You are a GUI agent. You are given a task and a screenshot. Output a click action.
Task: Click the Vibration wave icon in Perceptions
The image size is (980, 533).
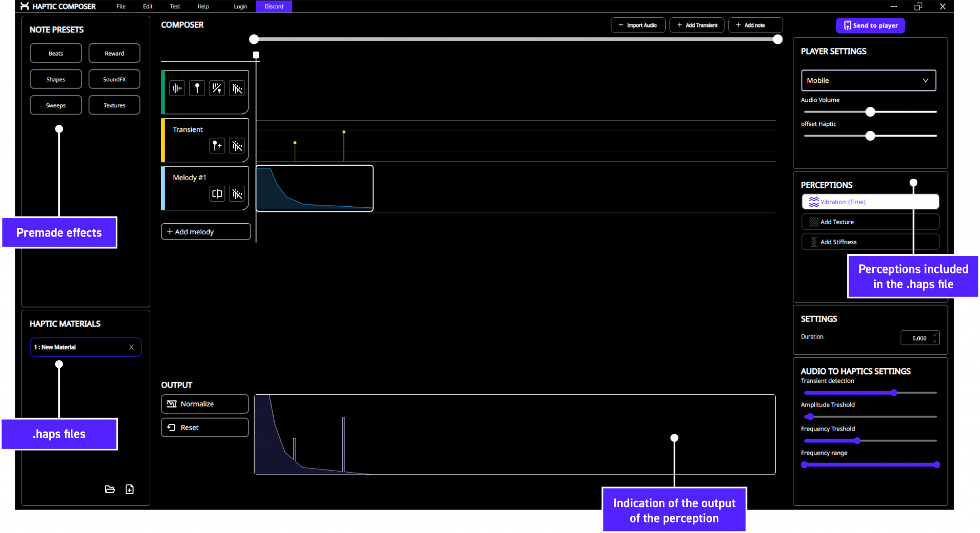[x=813, y=202]
